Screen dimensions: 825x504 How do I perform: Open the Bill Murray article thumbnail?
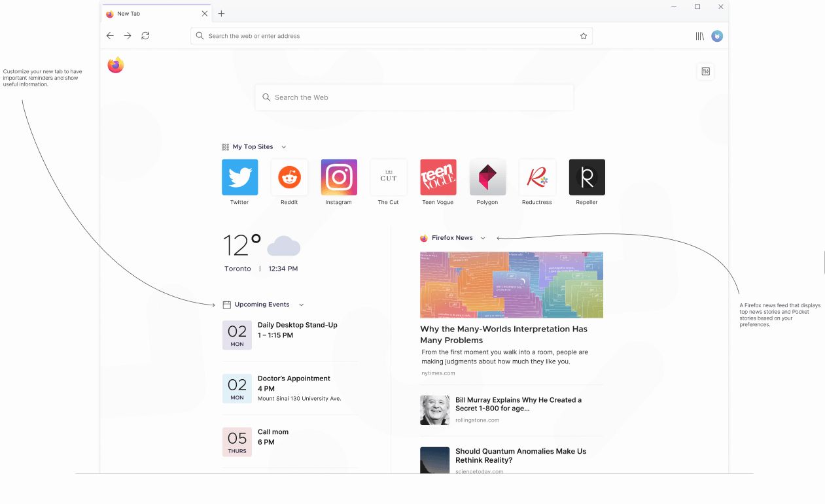tap(435, 410)
